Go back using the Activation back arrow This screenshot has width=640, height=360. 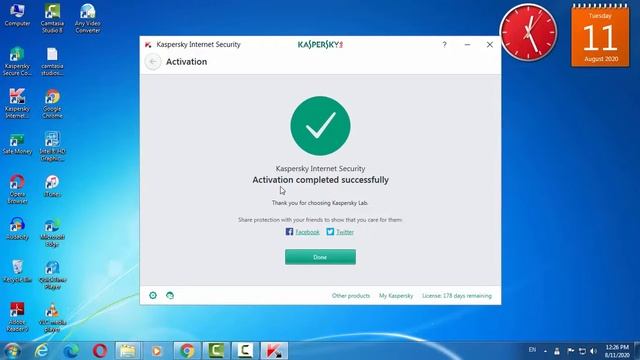[153, 62]
